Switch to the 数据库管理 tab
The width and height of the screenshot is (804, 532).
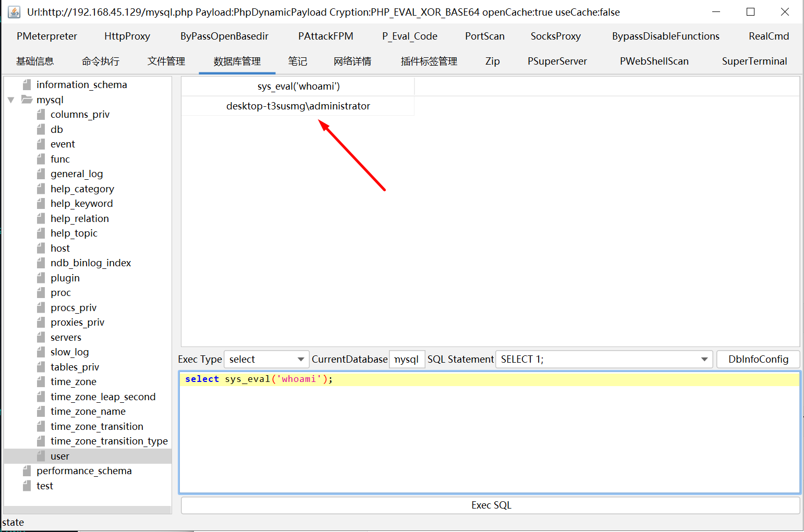237,61
